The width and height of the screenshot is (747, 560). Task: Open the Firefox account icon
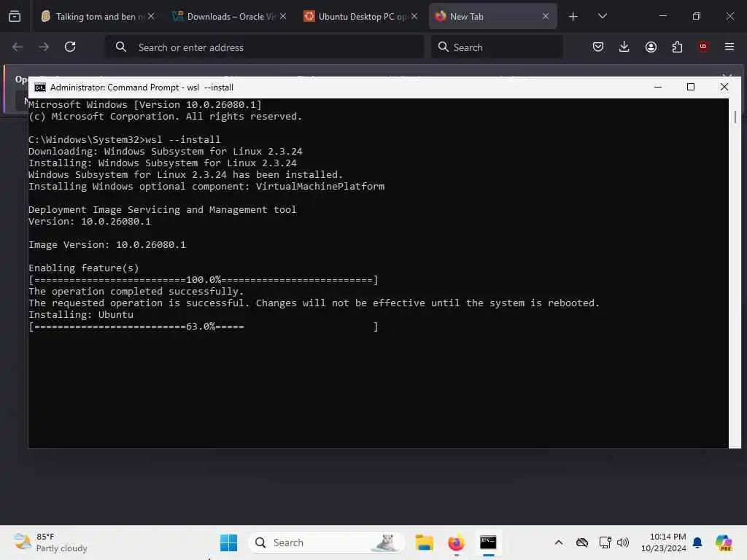(651, 47)
